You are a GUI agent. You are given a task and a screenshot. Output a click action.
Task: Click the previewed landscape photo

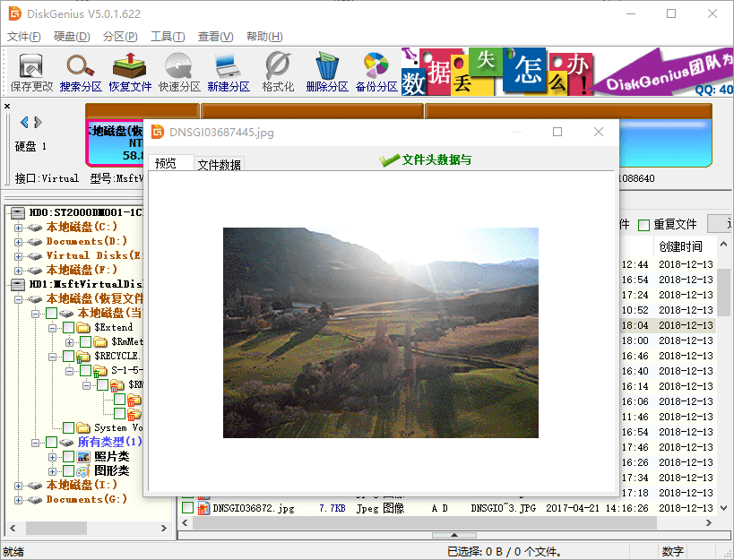pyautogui.click(x=380, y=332)
